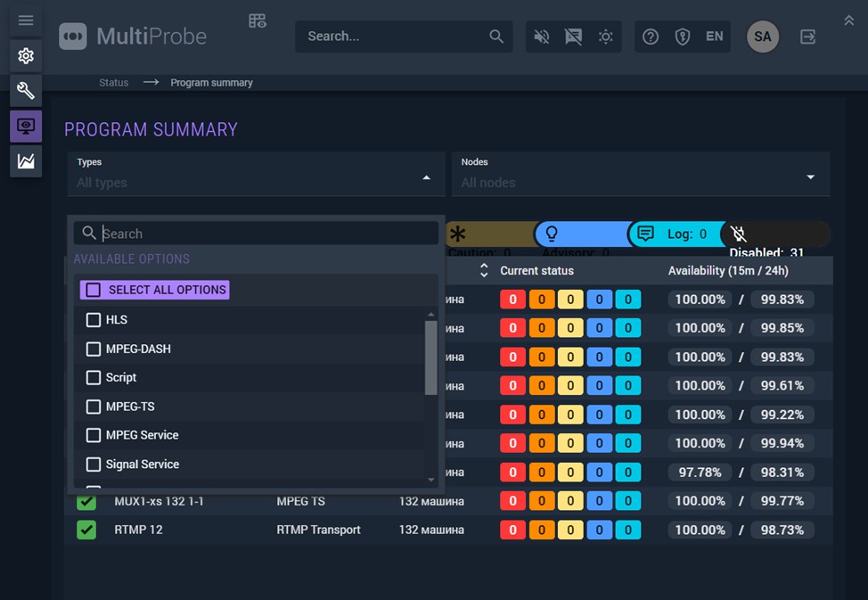Screen dimensions: 868x600
Task: Click the red status counter for RTMP 12
Action: pyautogui.click(x=512, y=530)
